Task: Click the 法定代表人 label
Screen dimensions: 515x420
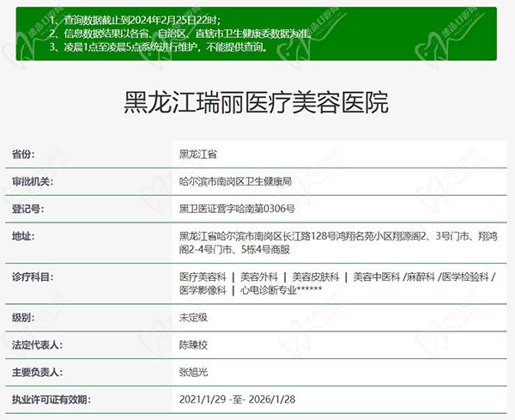Action: point(37,345)
